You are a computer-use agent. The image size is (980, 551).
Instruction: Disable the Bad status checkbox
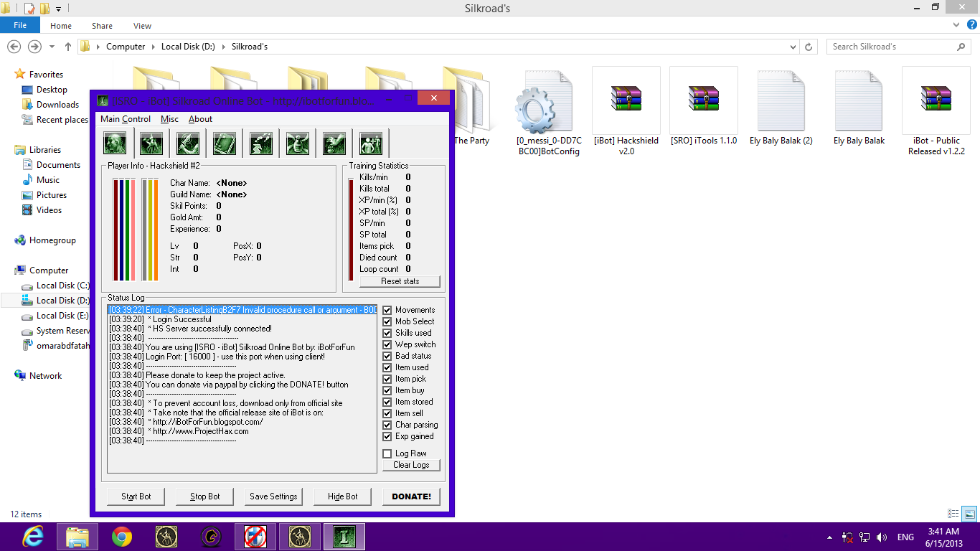click(387, 356)
